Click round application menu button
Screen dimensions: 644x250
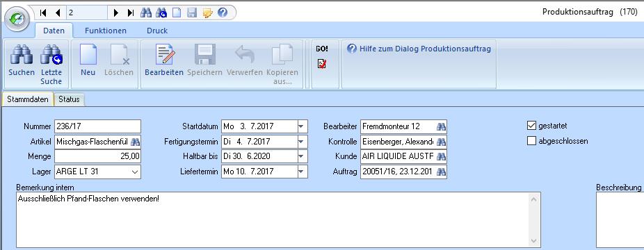(17, 19)
